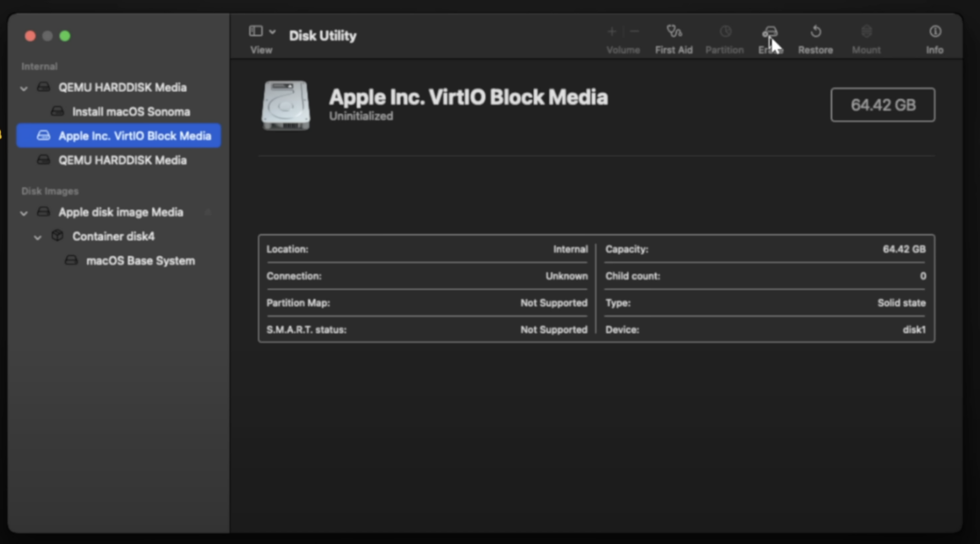Choose the Restore toolbar icon
This screenshot has width=980, height=544.
815,31
